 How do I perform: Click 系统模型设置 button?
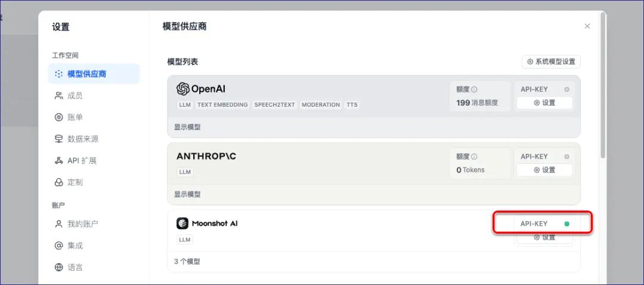(x=551, y=61)
